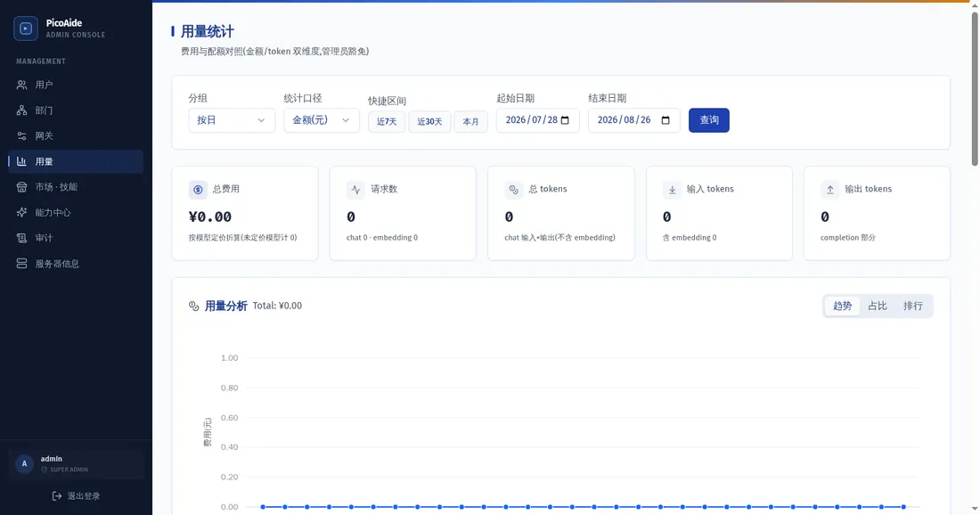Screen dimensions: 980x515
Task: Open the 起始日期 calendar picker icon
Action: (x=565, y=120)
